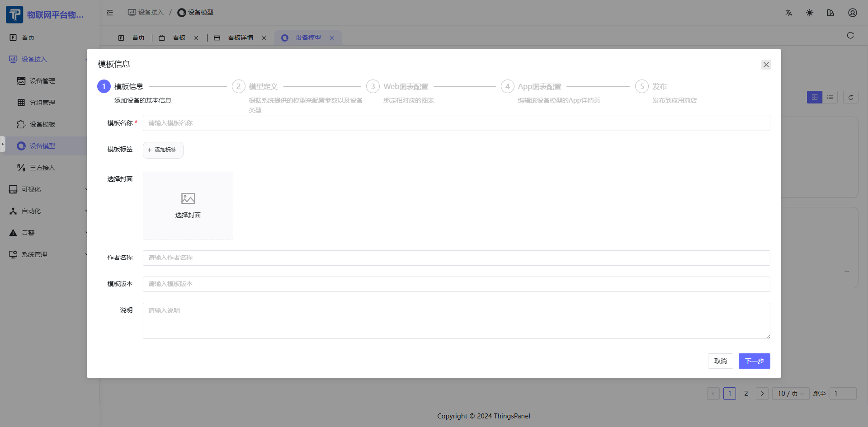Toggle the light/dark theme sun icon

pos(810,13)
